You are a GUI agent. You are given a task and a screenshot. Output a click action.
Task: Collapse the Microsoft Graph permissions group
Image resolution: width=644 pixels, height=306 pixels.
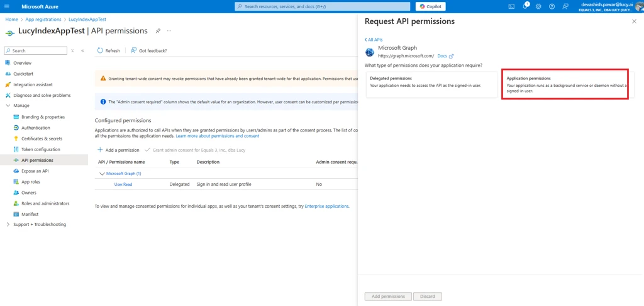tap(102, 174)
